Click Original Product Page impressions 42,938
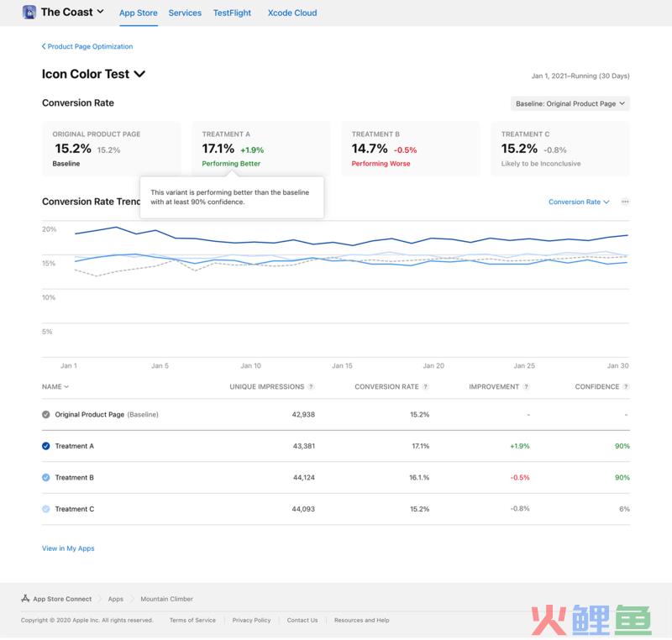 point(303,414)
